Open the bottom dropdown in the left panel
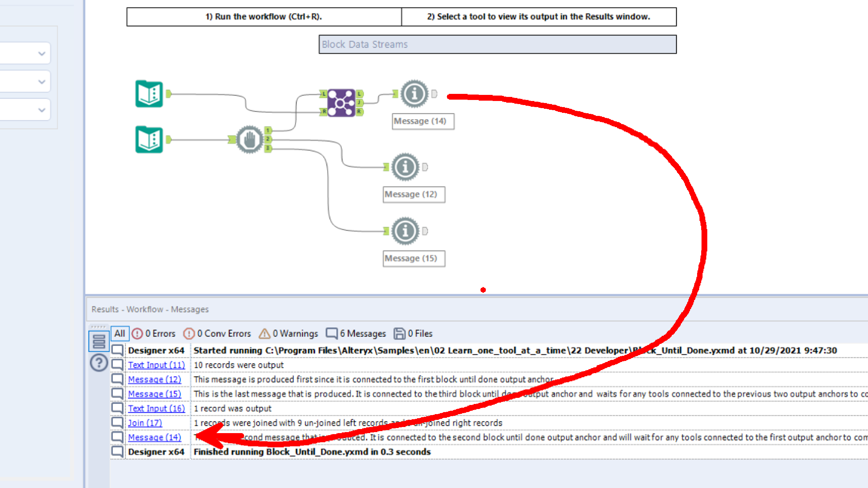Screen dimensions: 868x488 click(41, 109)
